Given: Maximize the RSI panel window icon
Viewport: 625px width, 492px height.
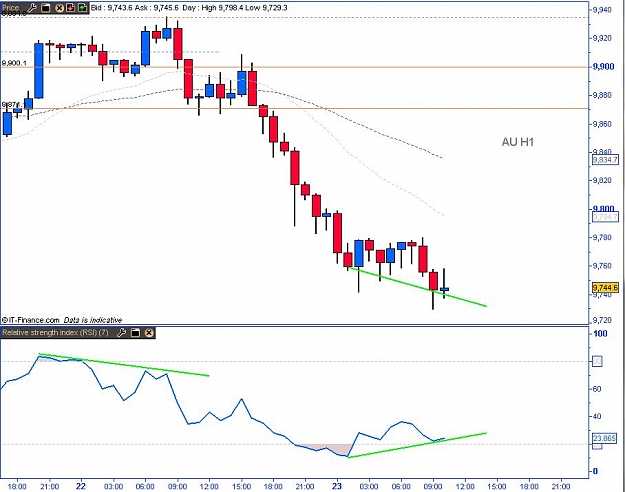Looking at the screenshot, I should point(136,333).
